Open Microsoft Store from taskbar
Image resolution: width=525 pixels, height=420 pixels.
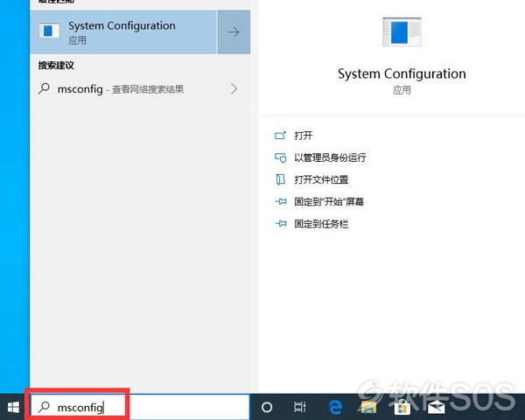pos(402,408)
